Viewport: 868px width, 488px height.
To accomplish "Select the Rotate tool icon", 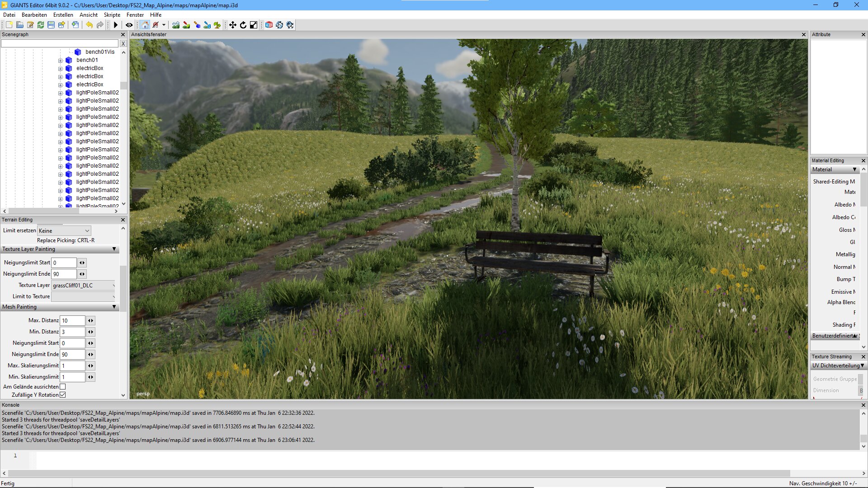I will tap(243, 25).
